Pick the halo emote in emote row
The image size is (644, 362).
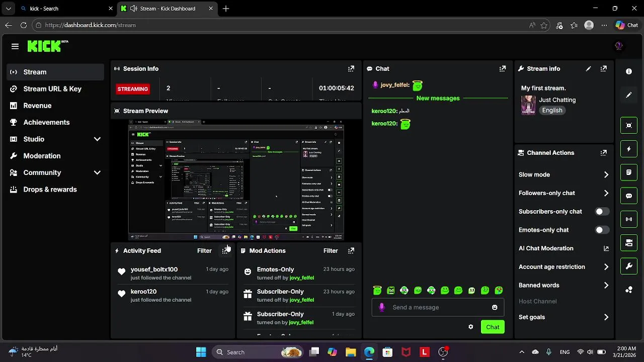(377, 290)
